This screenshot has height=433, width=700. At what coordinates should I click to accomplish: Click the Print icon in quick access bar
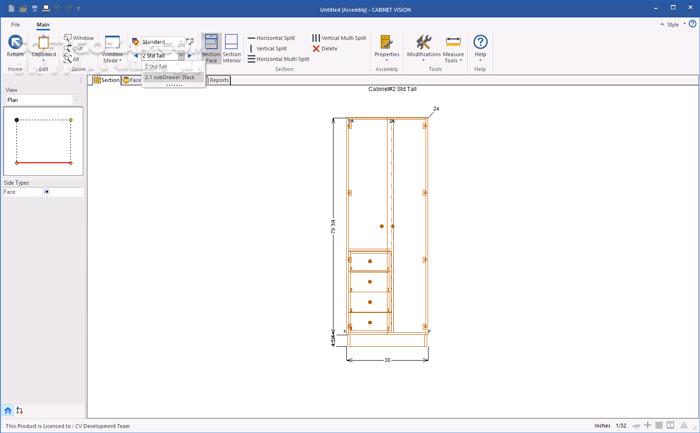pos(46,8)
